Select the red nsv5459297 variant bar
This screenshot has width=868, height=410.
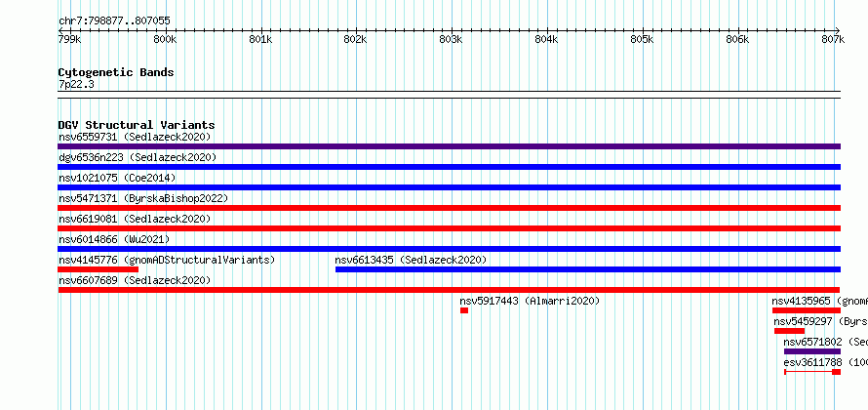point(789,331)
